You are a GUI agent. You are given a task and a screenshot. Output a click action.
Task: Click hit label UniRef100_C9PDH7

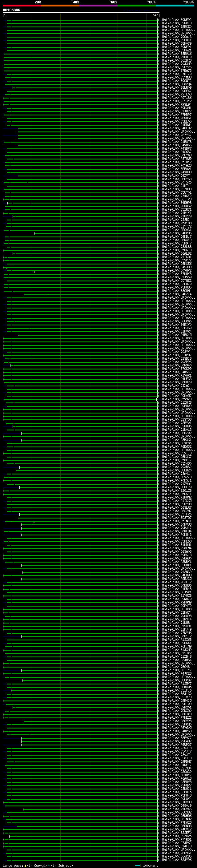point(177,761)
